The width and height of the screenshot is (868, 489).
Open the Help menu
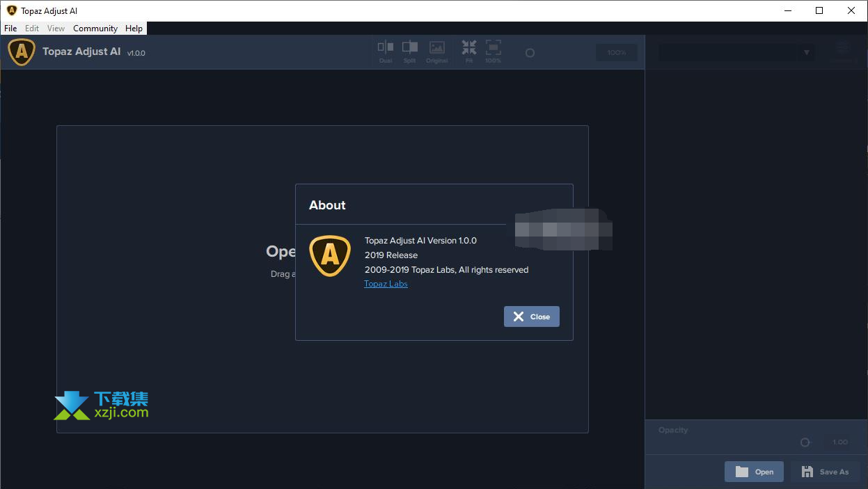(134, 29)
